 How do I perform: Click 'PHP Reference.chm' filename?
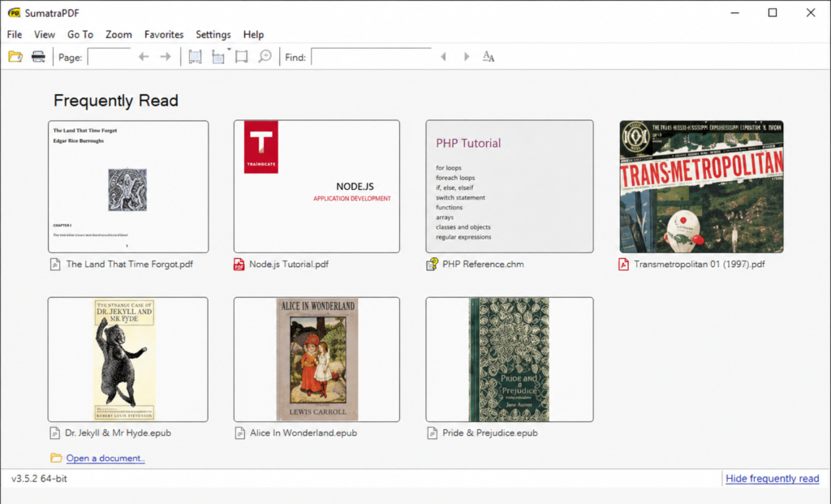coord(483,264)
